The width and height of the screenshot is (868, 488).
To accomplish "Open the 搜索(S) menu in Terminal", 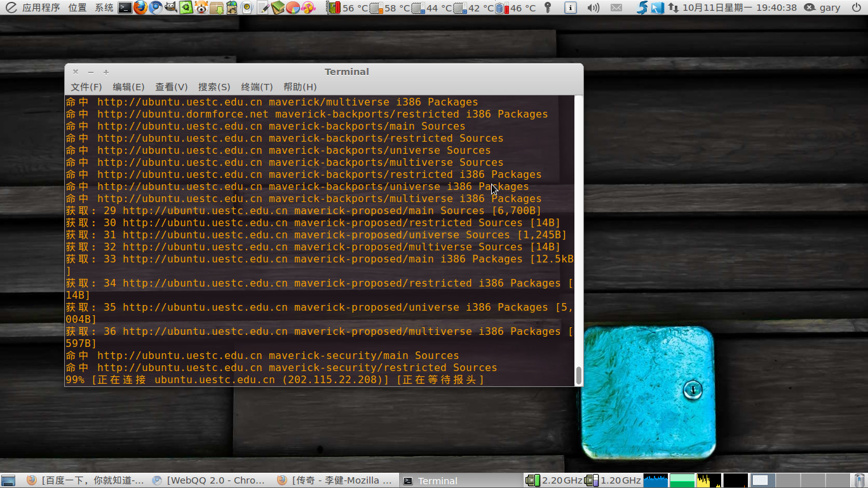I will point(214,87).
